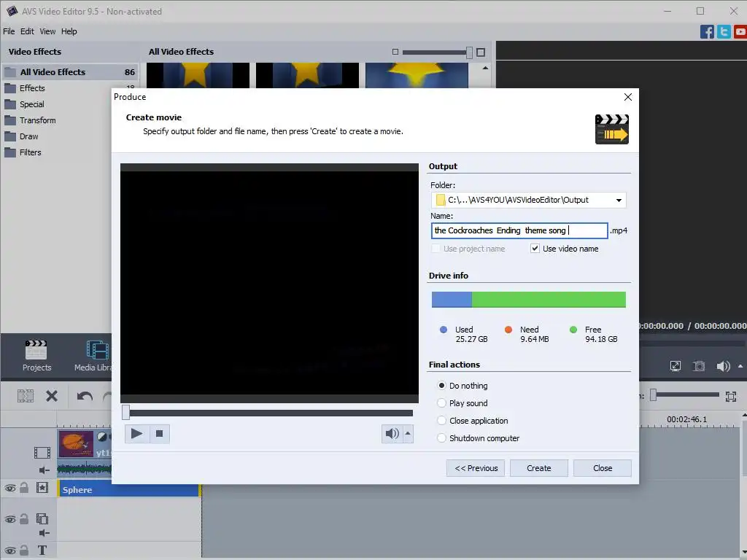Select the Shutdown computer radio option
The image size is (747, 560).
click(x=441, y=438)
